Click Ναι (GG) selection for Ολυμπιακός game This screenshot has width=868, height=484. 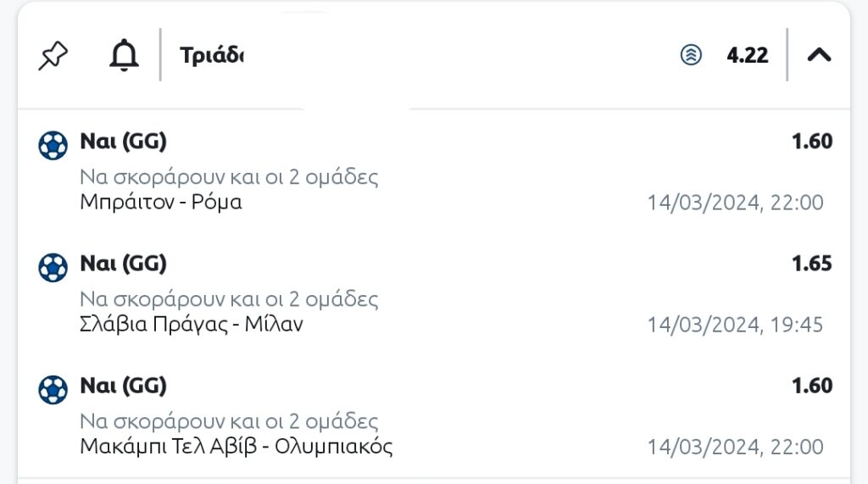[x=124, y=386]
